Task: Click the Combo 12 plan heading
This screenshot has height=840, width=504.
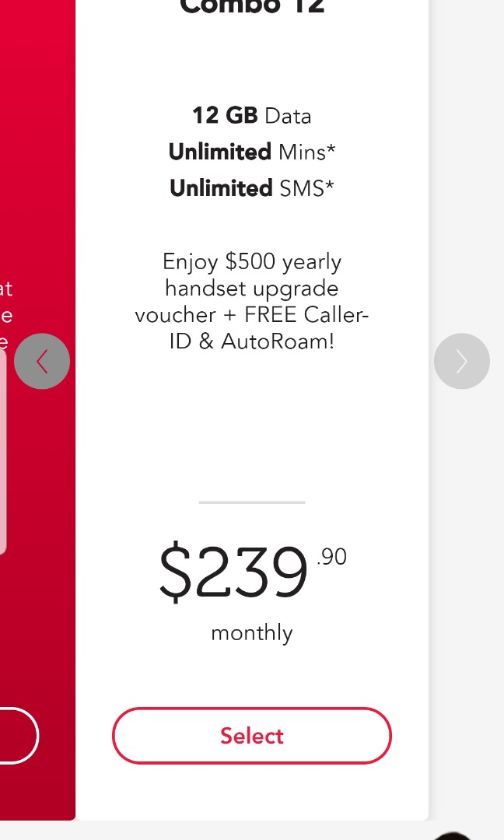Action: coord(252,8)
